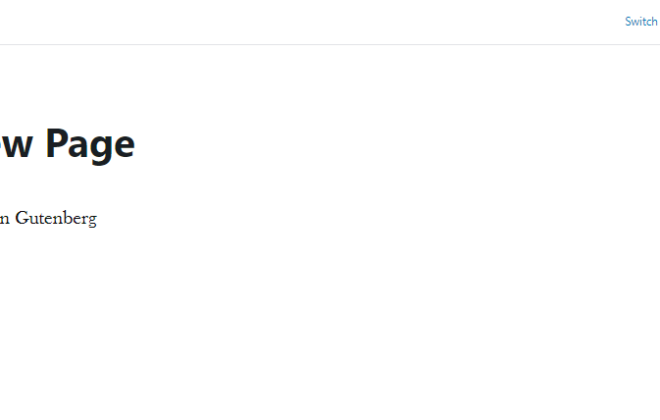This screenshot has width=660, height=420.
Task: Click the word Gutenberg in the paragraph
Action: (x=56, y=218)
